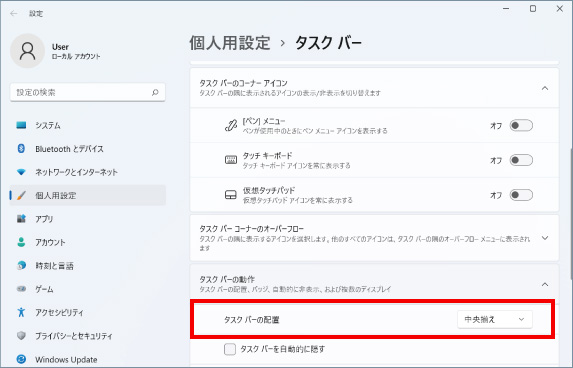
Task: Open アカウント settings category
Action: [88, 242]
